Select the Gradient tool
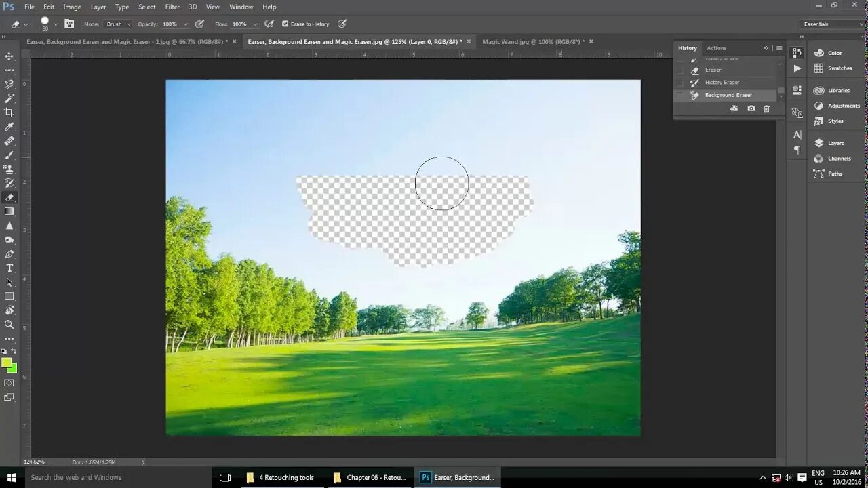Image resolution: width=868 pixels, height=488 pixels. pyautogui.click(x=9, y=211)
